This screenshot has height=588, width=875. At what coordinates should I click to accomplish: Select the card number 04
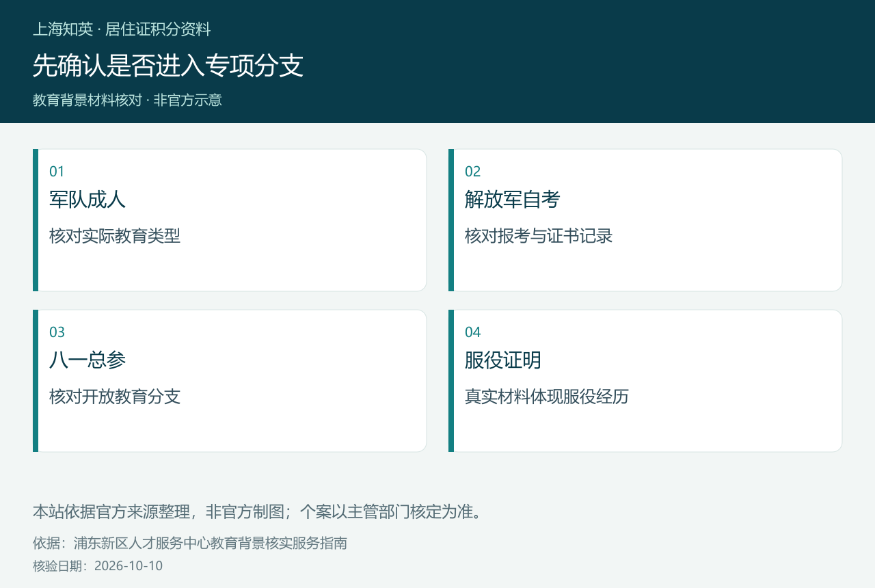pos(473,332)
